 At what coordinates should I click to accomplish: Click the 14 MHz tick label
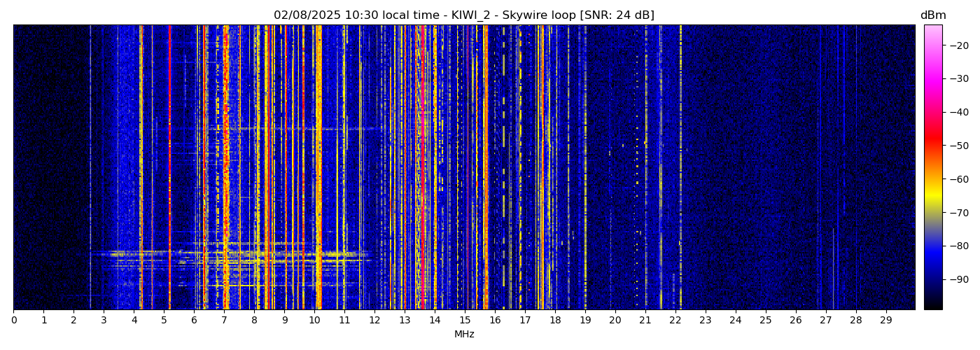pyautogui.click(x=435, y=320)
